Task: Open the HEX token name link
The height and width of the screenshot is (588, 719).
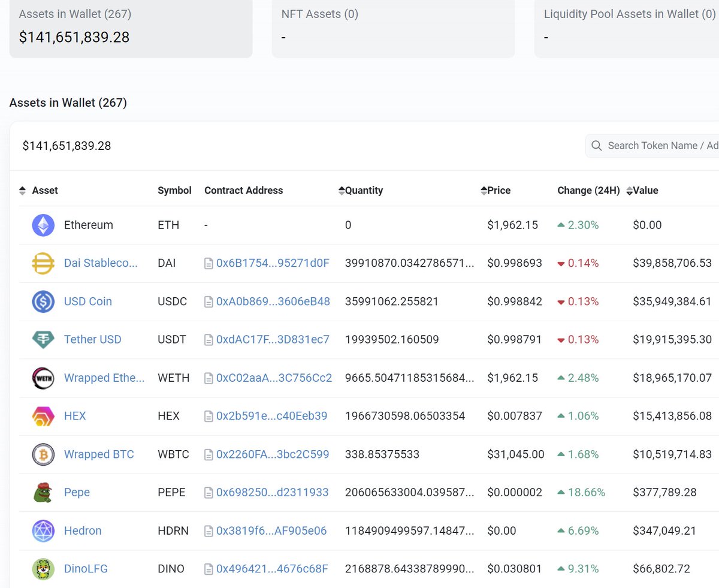Action: pyautogui.click(x=75, y=416)
